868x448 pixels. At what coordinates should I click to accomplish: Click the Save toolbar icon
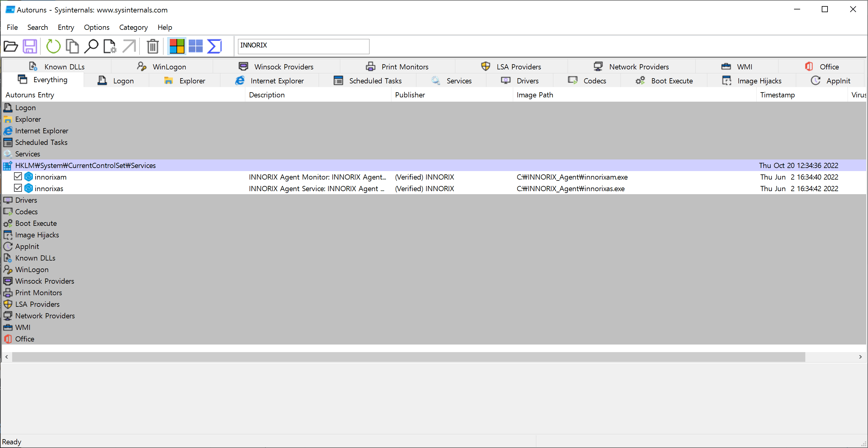click(x=30, y=46)
